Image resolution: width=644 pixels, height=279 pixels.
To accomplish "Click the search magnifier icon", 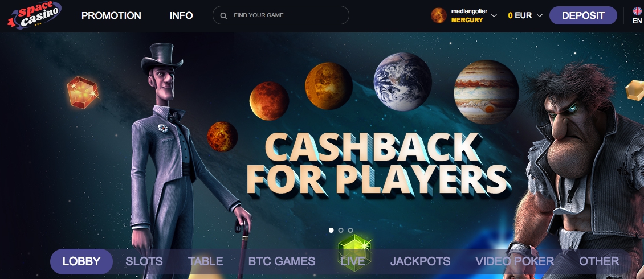I will tap(223, 15).
